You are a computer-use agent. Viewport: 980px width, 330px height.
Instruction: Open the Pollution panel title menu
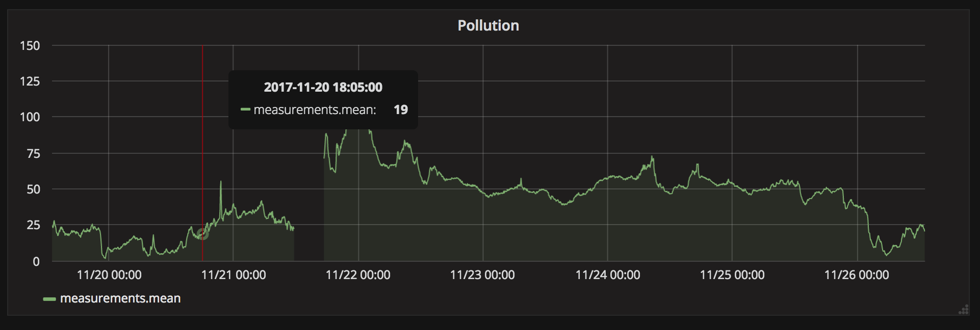(x=488, y=25)
